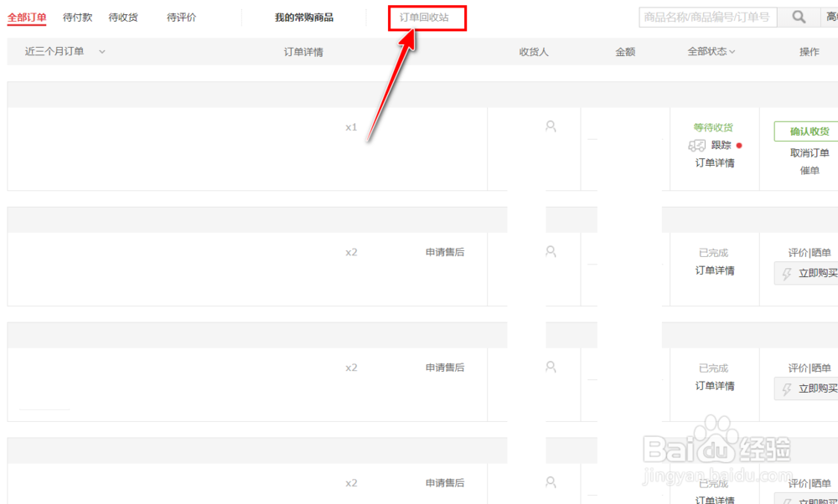Click 评价|晒单 in the bottom order

(x=810, y=483)
